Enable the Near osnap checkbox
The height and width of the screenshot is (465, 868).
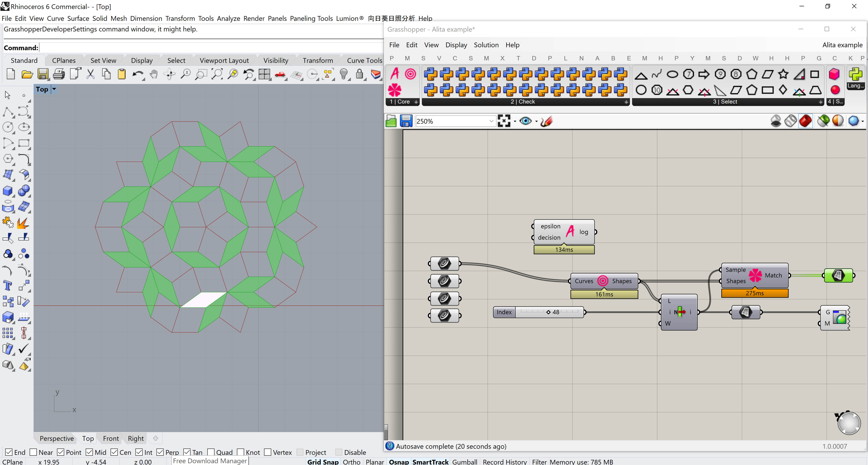pos(33,452)
